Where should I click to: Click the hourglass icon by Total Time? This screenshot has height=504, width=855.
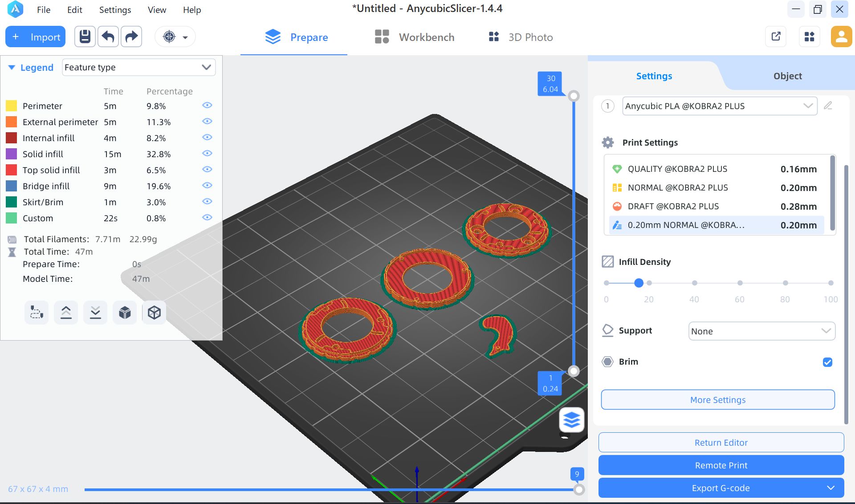(12, 252)
